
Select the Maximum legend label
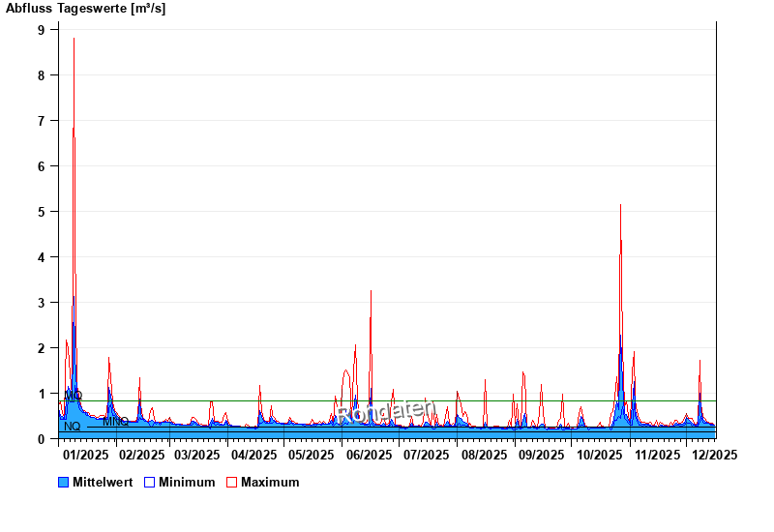coord(270,482)
